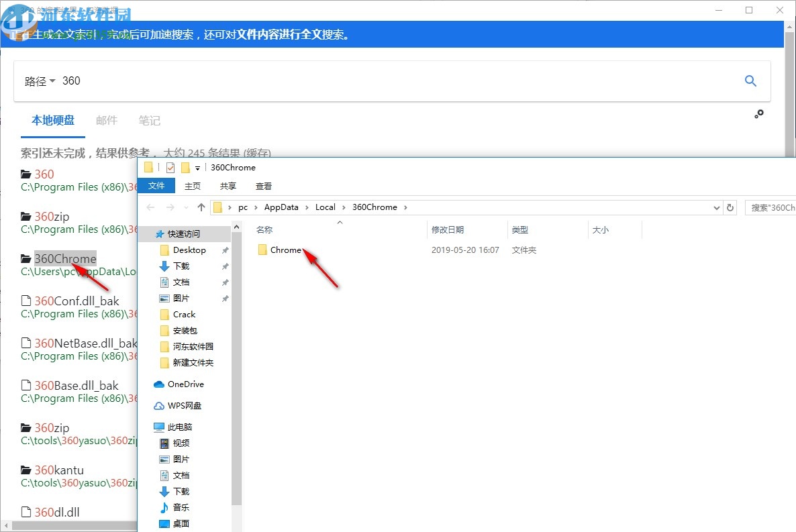The height and width of the screenshot is (532, 796).
Task: Select 桌面 under This PC
Action: pyautogui.click(x=181, y=523)
